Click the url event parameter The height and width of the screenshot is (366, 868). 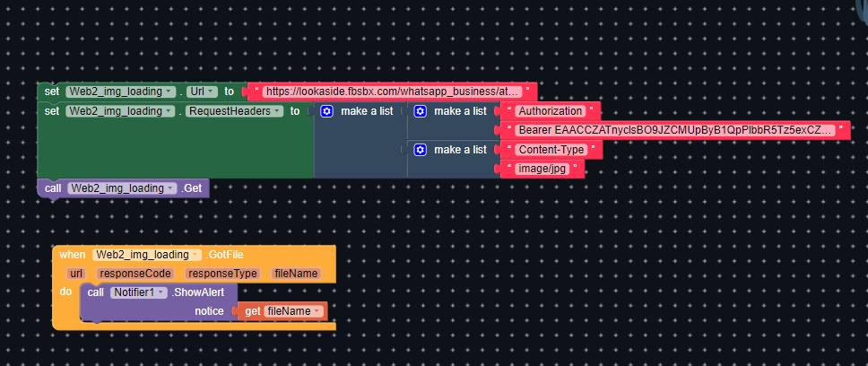pos(74,274)
